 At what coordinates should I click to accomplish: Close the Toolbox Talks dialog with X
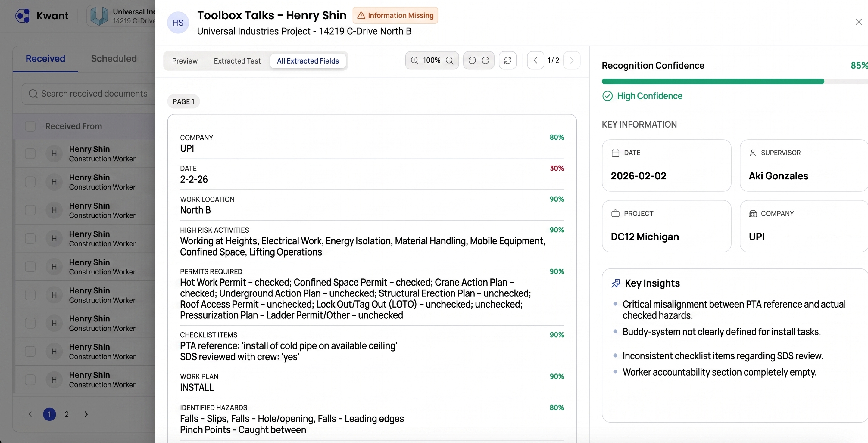click(859, 22)
